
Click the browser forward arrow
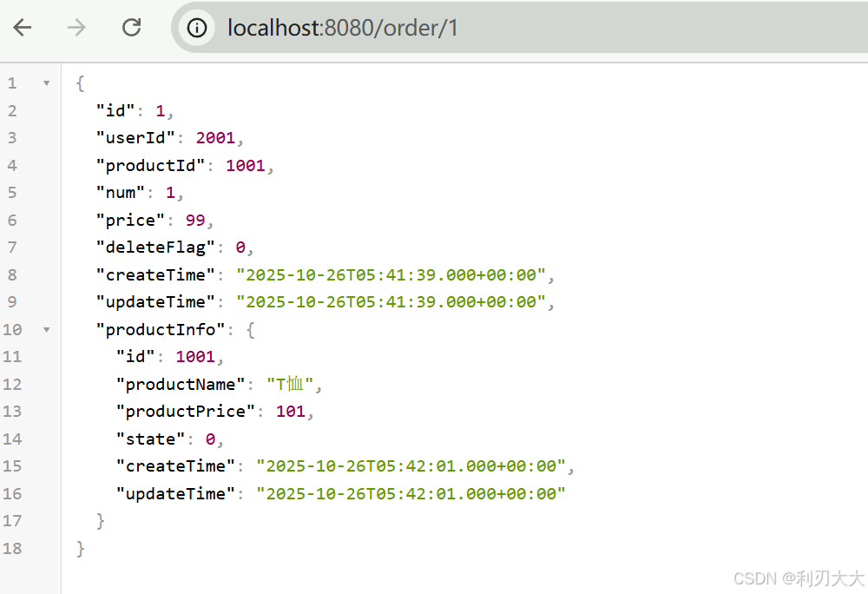coord(76,27)
